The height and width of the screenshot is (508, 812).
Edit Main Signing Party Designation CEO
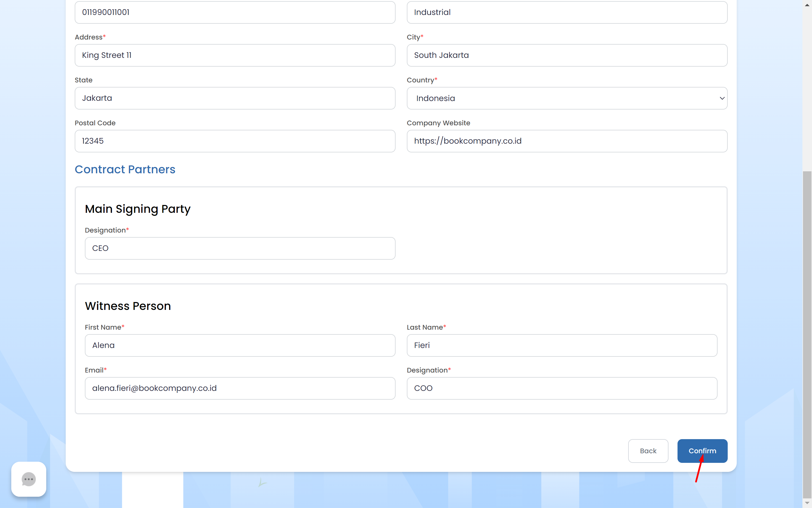[240, 248]
